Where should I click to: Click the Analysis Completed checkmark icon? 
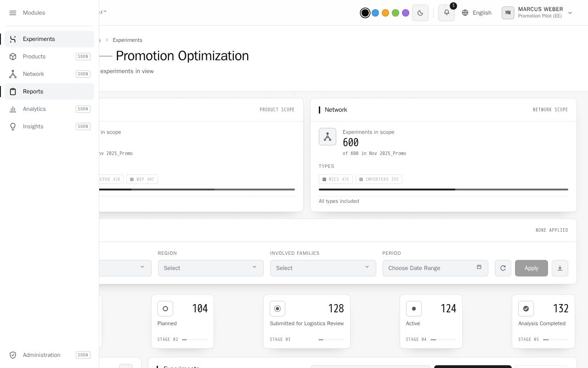tap(526, 309)
